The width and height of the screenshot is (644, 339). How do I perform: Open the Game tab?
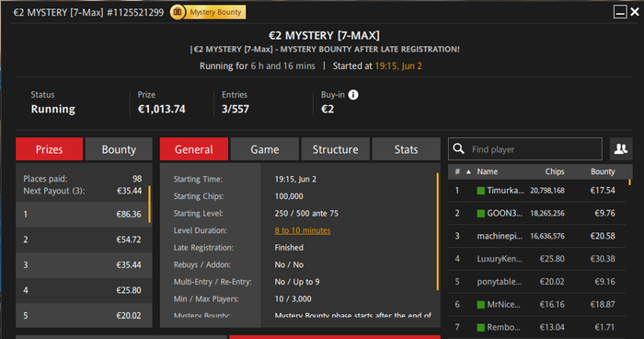tap(265, 149)
